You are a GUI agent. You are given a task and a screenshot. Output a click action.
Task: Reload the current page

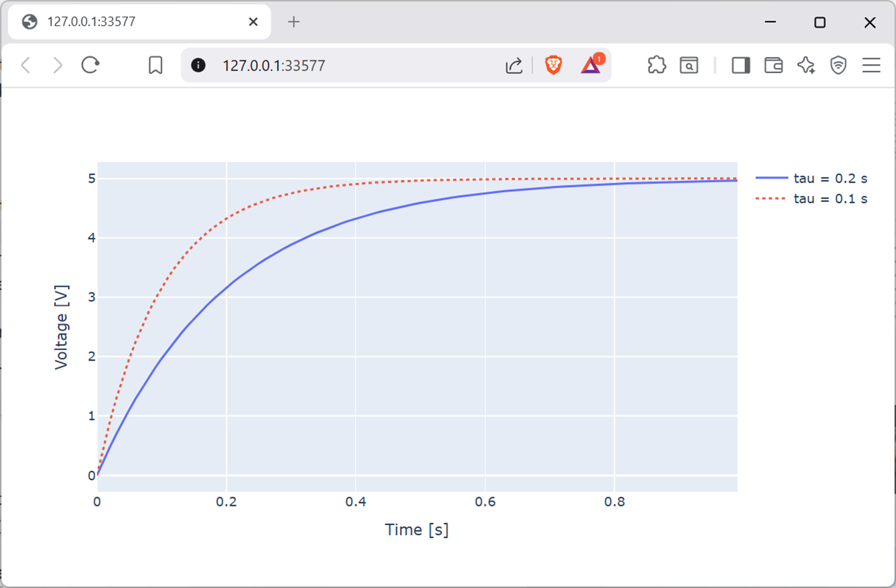pyautogui.click(x=90, y=65)
